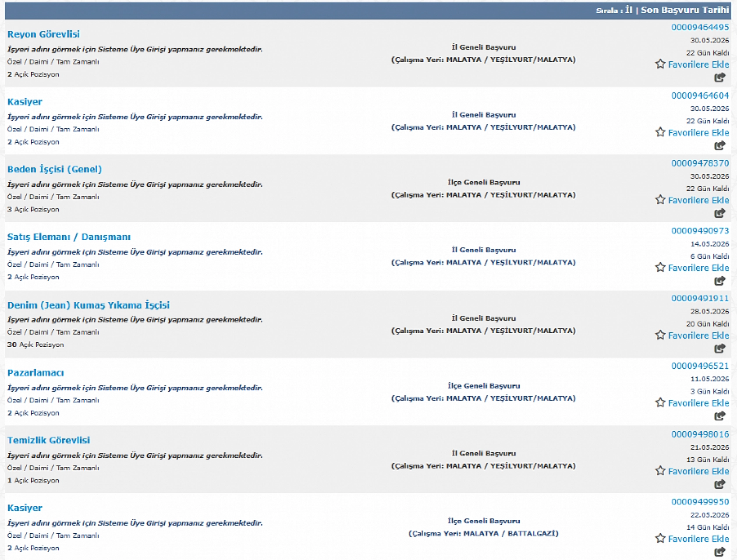Open Kasiyer job in Battalgazi
Image resolution: width=737 pixels, height=560 pixels.
[25, 508]
